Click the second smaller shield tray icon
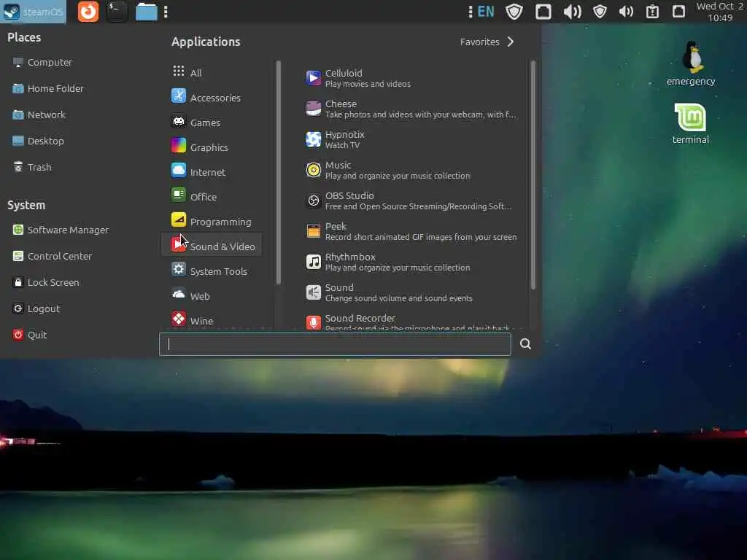The width and height of the screenshot is (747, 560). pos(600,12)
